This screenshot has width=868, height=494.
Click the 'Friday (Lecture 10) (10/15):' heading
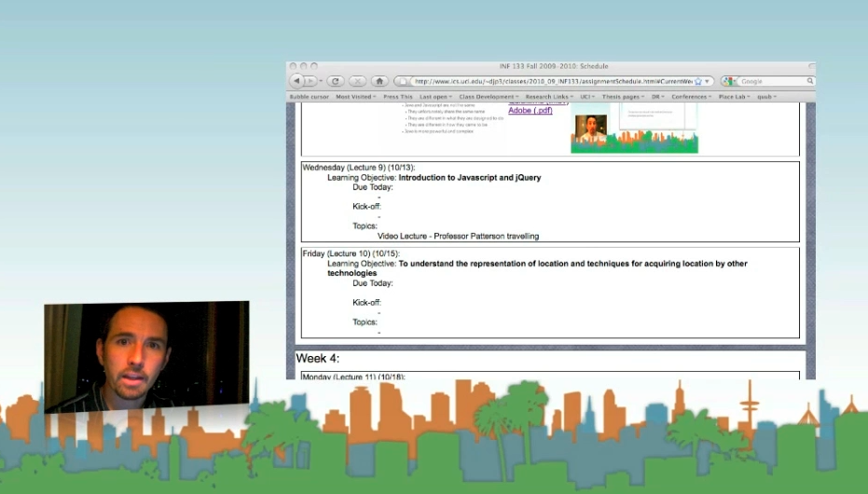tap(351, 254)
